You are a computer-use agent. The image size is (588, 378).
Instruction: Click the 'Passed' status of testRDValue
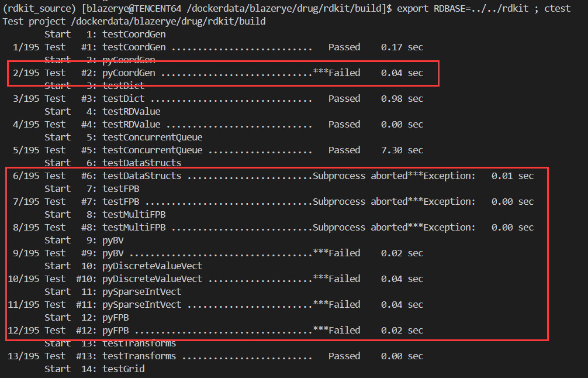[344, 124]
